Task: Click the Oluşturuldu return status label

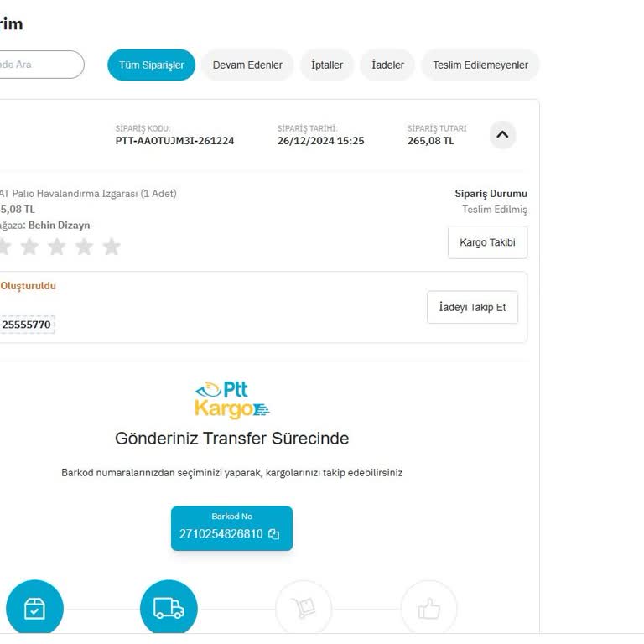Action: [x=28, y=286]
